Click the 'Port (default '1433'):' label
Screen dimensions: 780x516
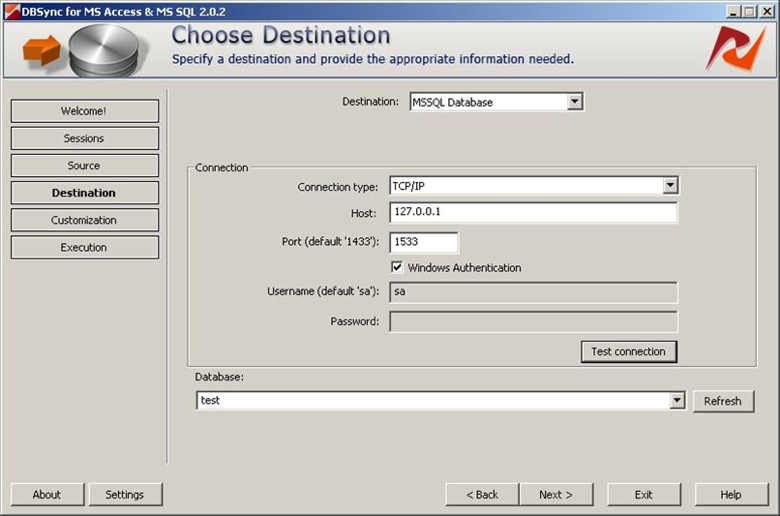pos(330,242)
